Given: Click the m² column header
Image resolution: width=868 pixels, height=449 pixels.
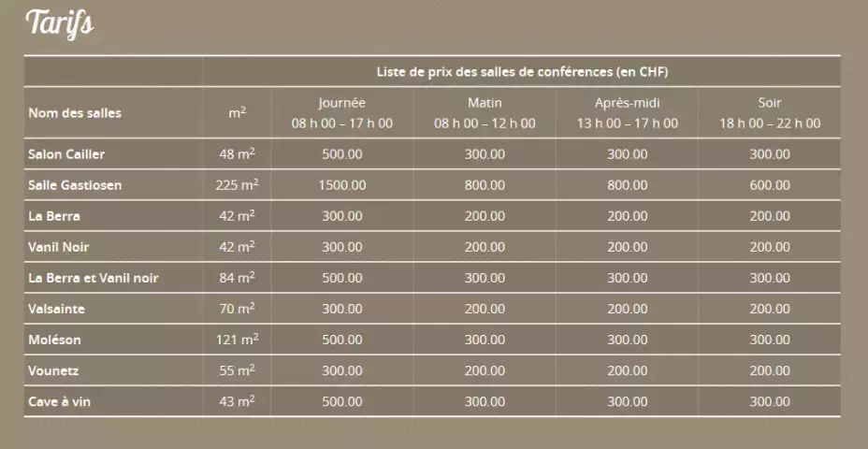Looking at the screenshot, I should (x=237, y=113).
